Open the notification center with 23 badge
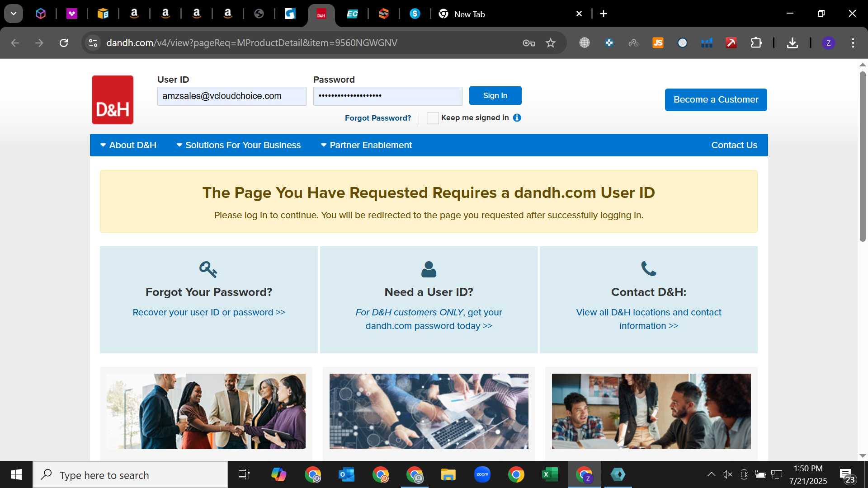The image size is (868, 488). pos(848,475)
